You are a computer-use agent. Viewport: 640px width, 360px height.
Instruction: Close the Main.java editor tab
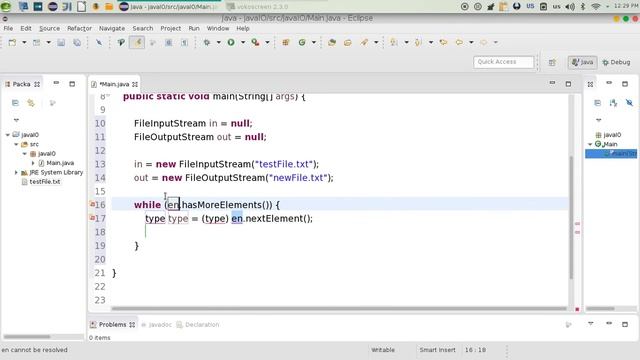pyautogui.click(x=135, y=84)
